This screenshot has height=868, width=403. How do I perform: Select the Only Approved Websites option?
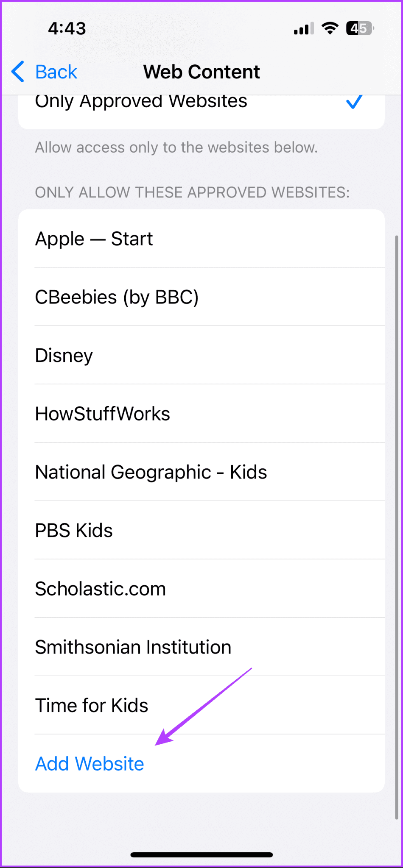pyautogui.click(x=141, y=102)
